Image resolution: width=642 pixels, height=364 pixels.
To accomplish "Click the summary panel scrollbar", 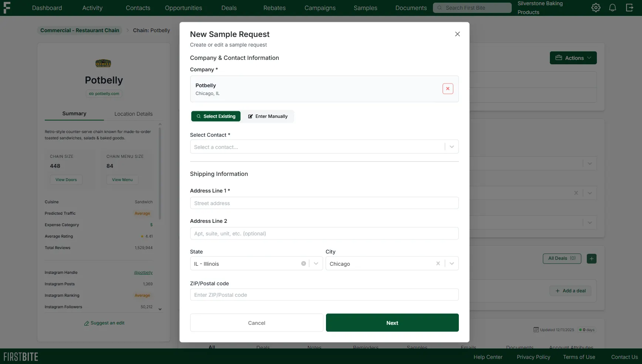I will [160, 174].
